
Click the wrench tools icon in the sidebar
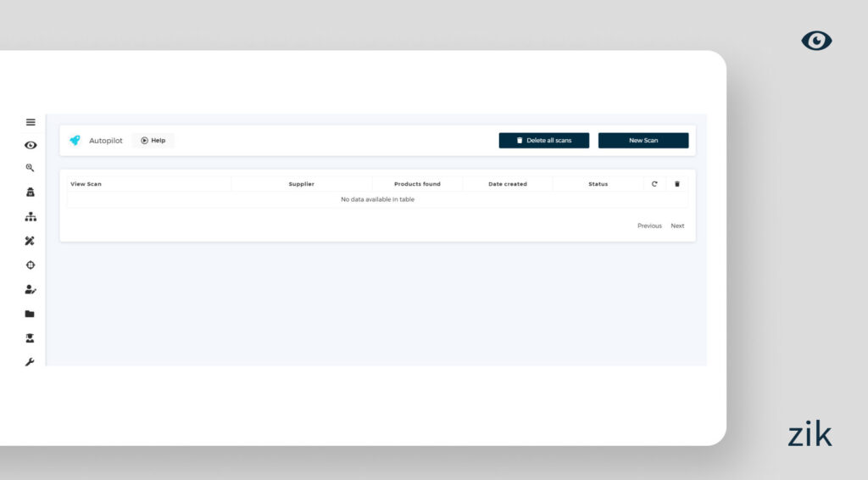point(31,362)
